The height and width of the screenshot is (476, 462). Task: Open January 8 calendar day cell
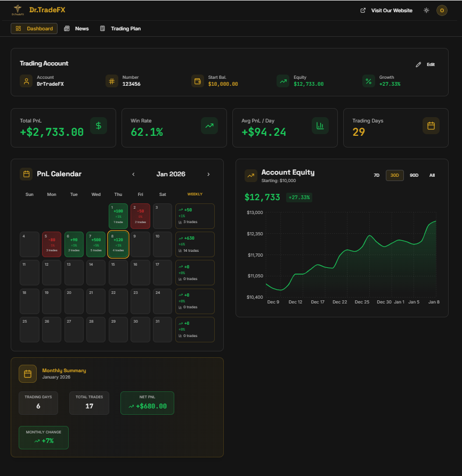pyautogui.click(x=118, y=244)
